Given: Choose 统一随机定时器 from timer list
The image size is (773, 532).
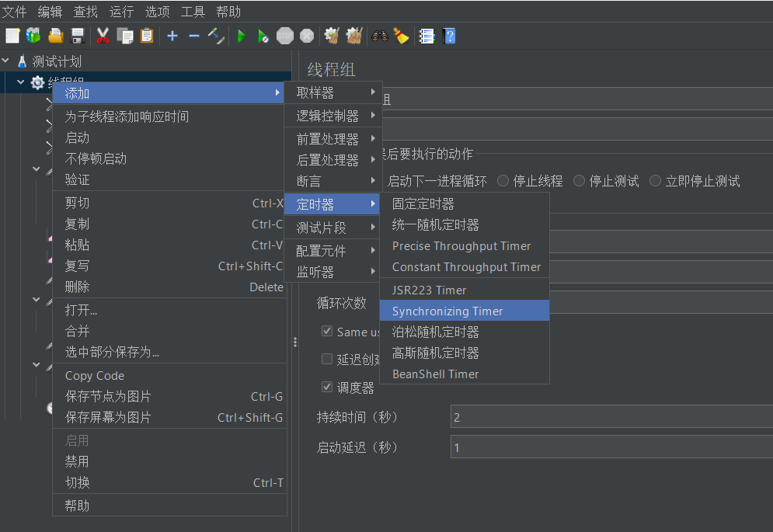Looking at the screenshot, I should click(465, 224).
